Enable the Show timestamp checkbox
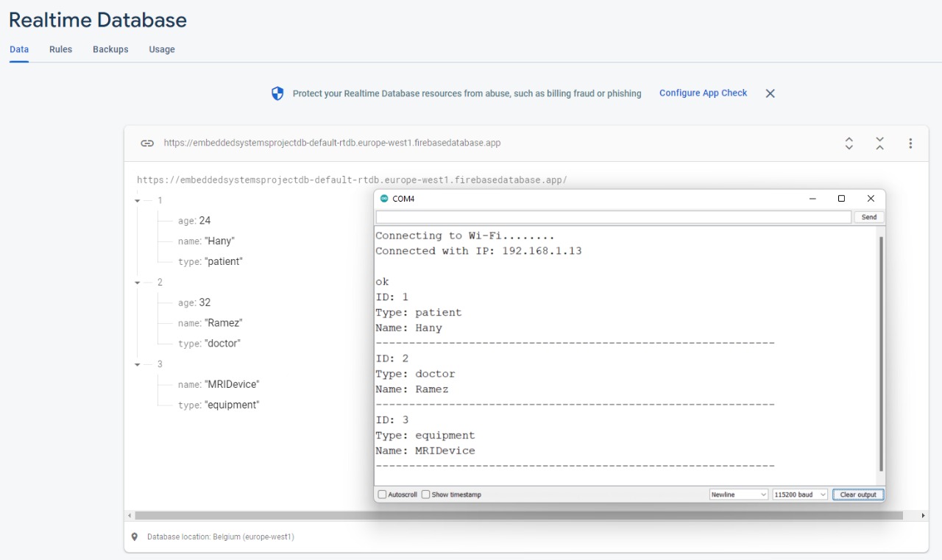The height and width of the screenshot is (560, 942). pos(425,494)
